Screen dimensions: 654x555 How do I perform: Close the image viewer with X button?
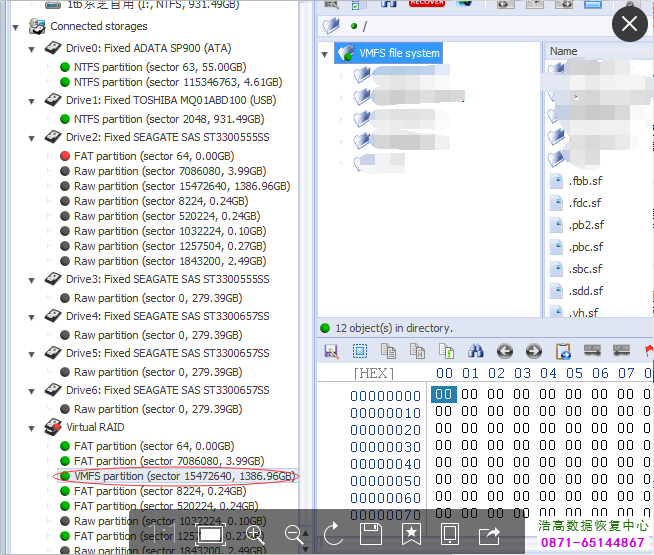[x=630, y=24]
